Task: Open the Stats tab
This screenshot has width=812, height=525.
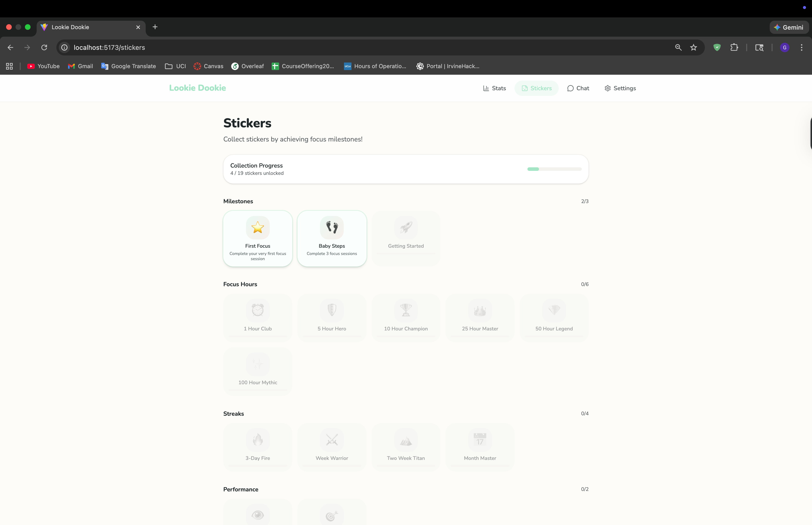Action: point(494,88)
